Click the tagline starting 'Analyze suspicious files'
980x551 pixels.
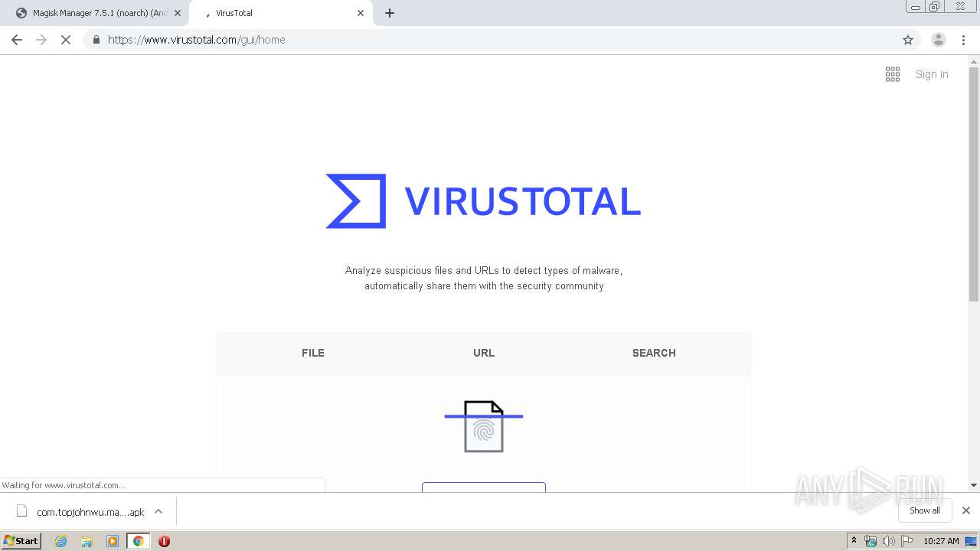(484, 279)
